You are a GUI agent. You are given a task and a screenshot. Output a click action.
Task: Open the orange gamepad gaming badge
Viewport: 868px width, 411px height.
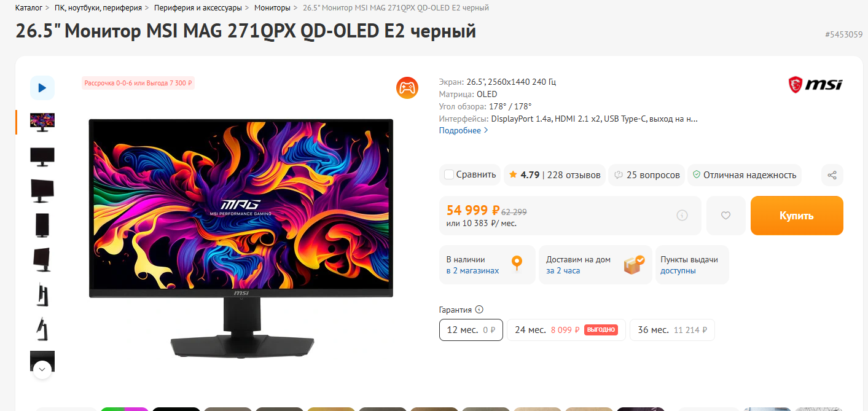pyautogui.click(x=407, y=88)
